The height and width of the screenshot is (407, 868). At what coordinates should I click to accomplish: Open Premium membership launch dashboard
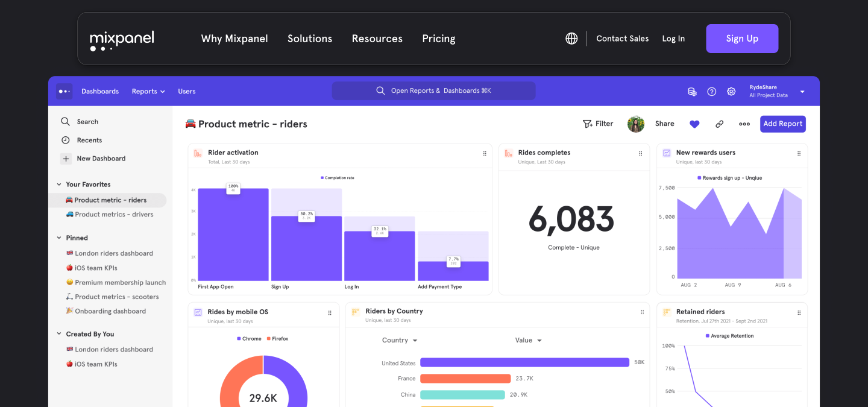[x=116, y=283]
